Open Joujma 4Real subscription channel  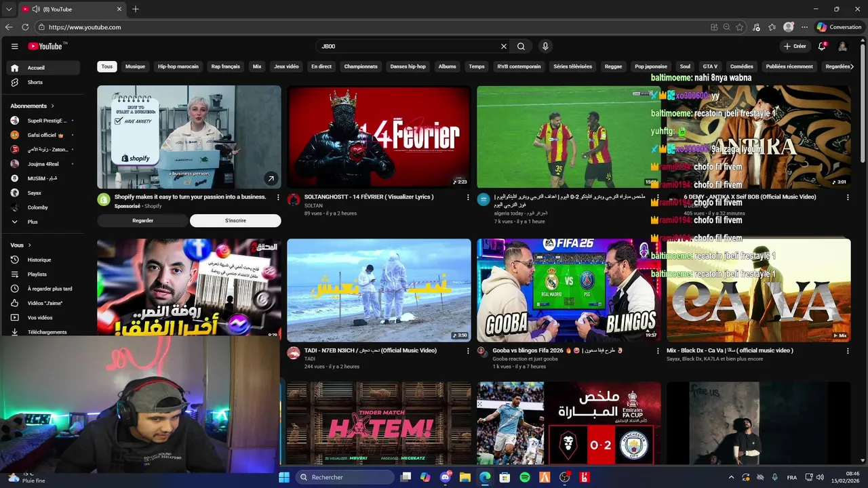[43, 163]
